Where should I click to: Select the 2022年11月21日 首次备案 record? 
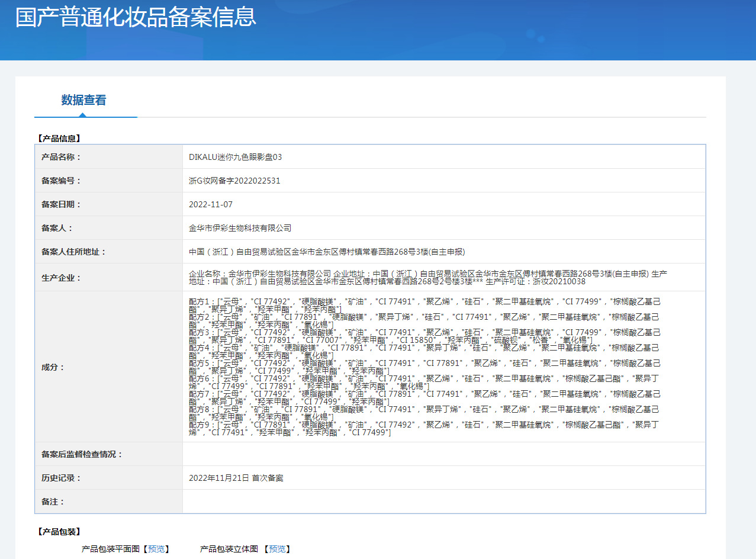236,478
